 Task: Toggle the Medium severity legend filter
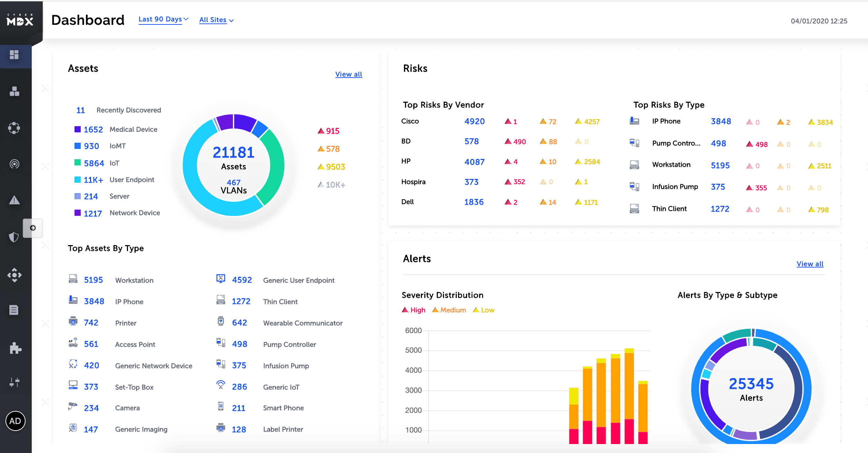click(449, 310)
